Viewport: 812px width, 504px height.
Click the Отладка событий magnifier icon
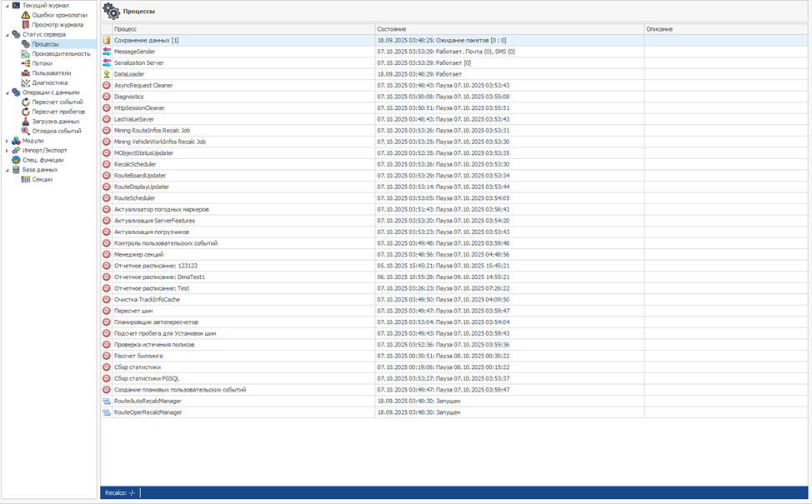pos(25,131)
